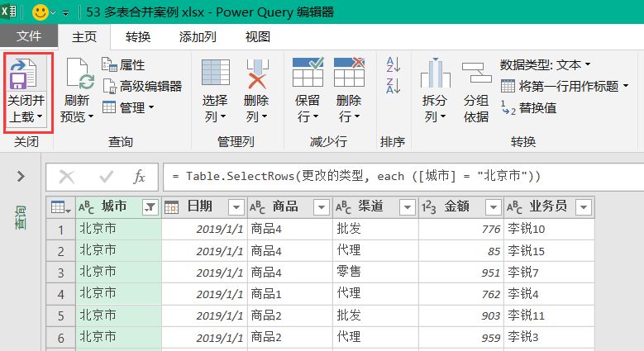Image resolution: width=644 pixels, height=351 pixels.
Task: Switch to the 转换 (Transform) tab
Action: click(x=138, y=37)
